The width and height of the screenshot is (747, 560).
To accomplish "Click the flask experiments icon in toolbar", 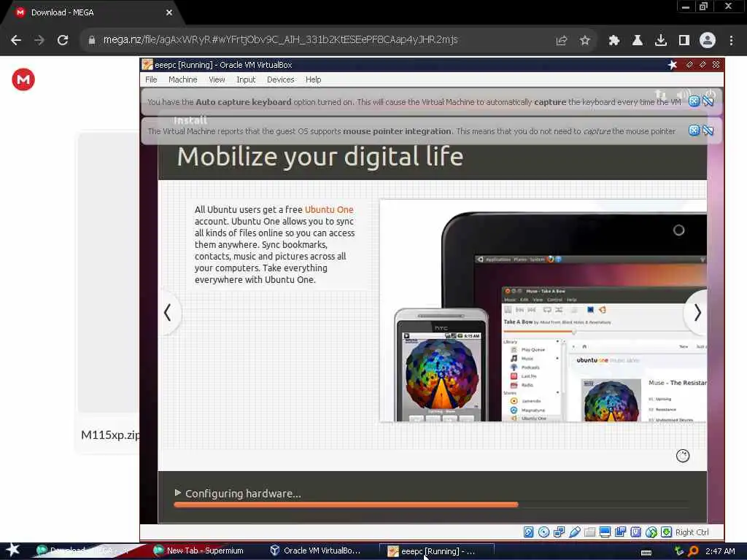I will 638,41.
